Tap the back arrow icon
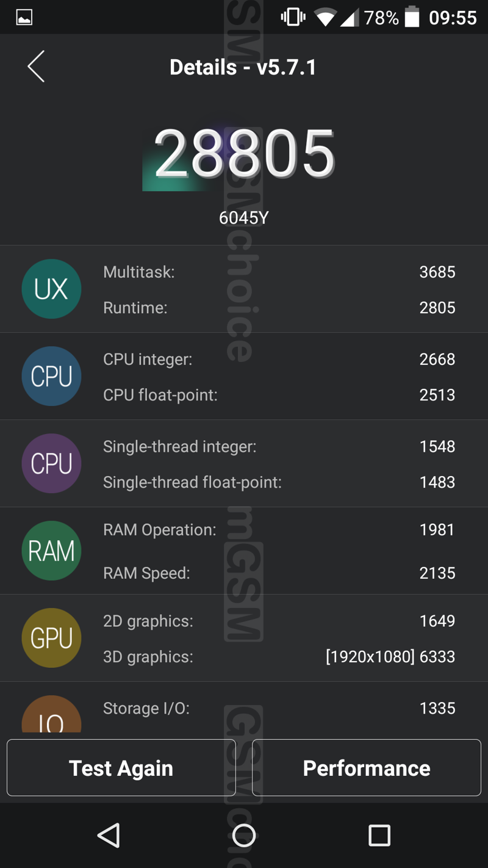Screen dimensions: 488x868 click(x=36, y=67)
